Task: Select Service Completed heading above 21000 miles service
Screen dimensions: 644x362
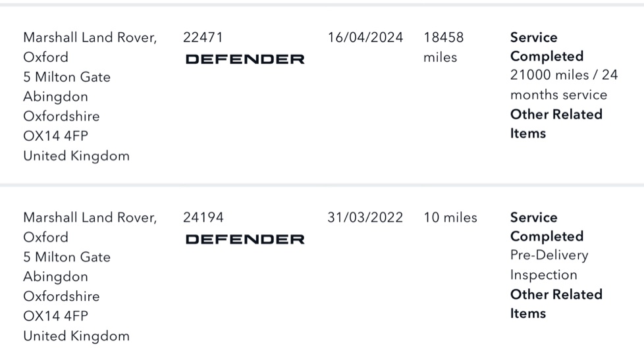Action: (547, 47)
